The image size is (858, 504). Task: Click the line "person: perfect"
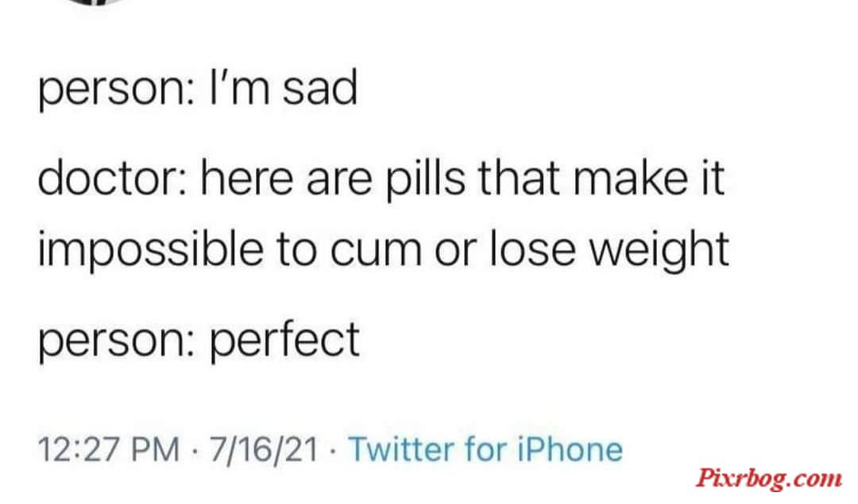click(199, 340)
